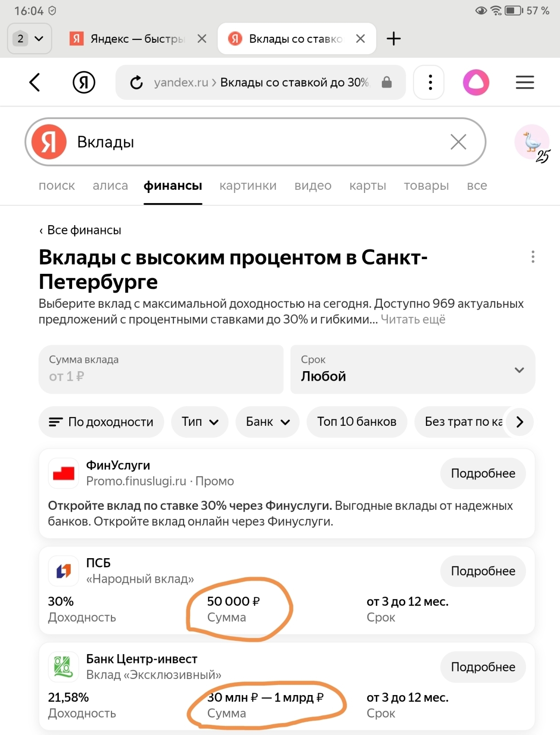
Task: Open the Банк filter dropdown
Action: (x=267, y=422)
